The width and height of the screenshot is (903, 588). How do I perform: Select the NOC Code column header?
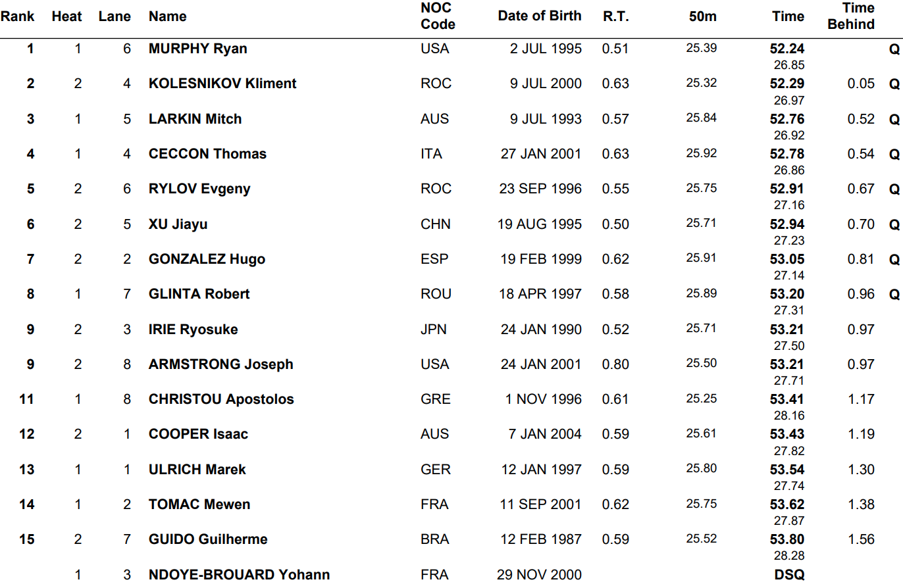click(x=438, y=16)
